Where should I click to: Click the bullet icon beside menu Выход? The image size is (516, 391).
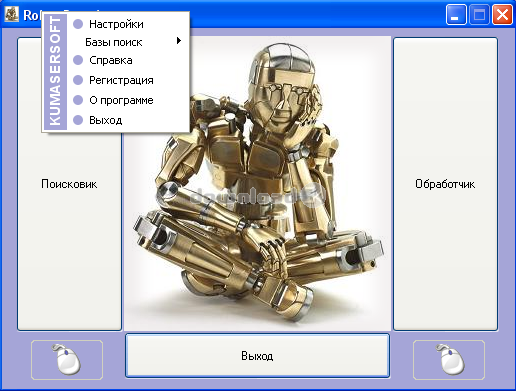[78, 120]
